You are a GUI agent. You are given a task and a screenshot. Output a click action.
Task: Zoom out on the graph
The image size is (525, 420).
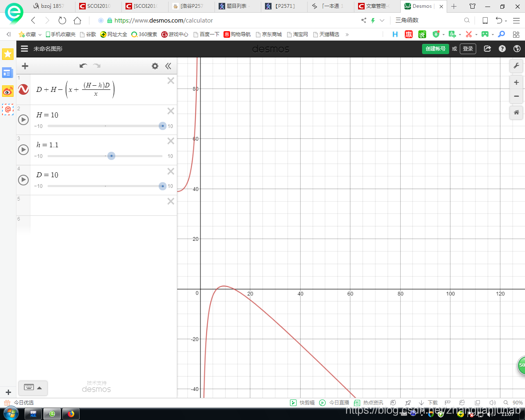516,96
